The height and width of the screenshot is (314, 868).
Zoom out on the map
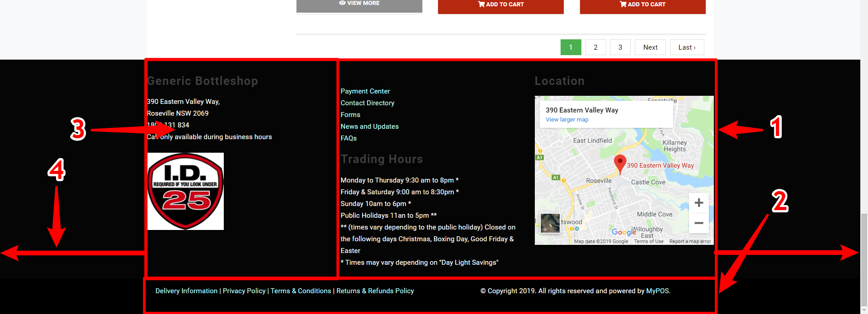coord(698,223)
